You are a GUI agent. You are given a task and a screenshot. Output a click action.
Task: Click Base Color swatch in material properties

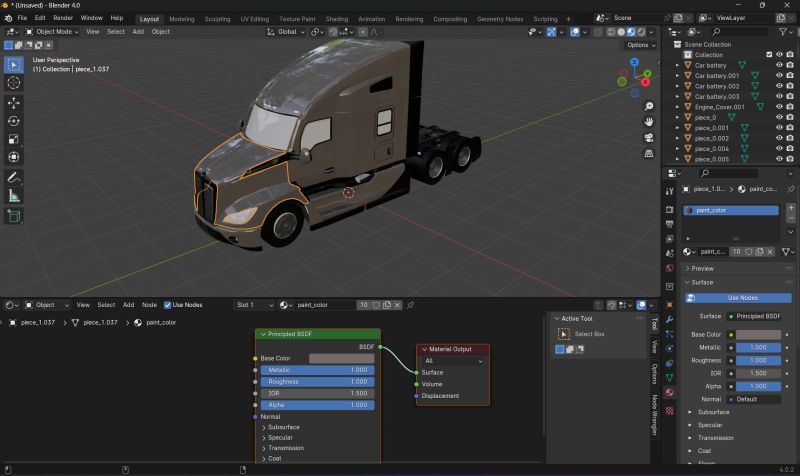[758, 334]
